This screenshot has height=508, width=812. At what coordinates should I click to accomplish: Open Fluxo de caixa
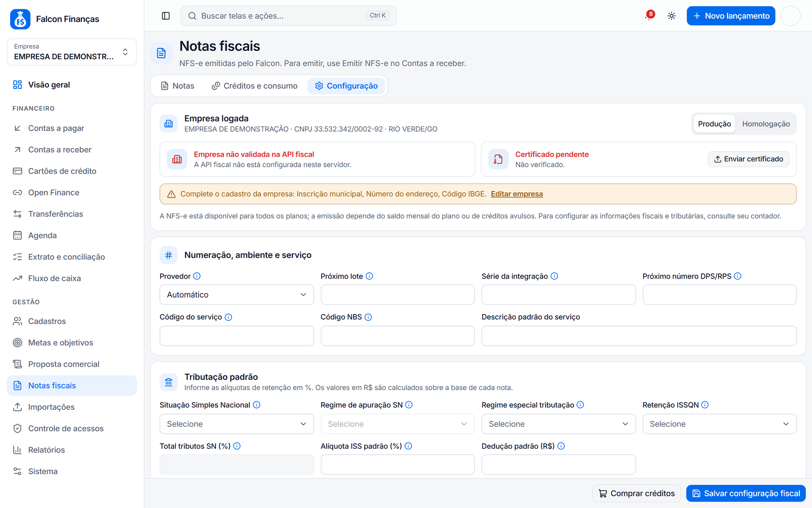[72, 278]
